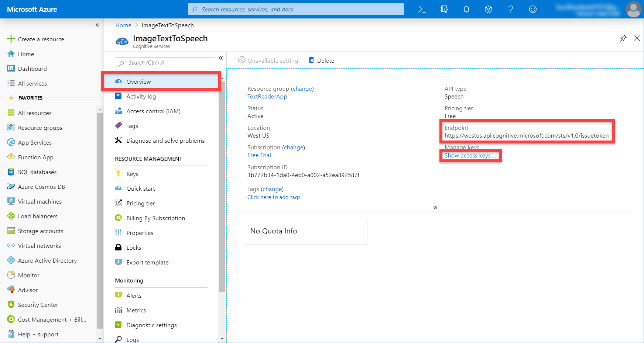Viewport: 644px width, 343px height.
Task: Click the user account avatar
Action: (634, 9)
